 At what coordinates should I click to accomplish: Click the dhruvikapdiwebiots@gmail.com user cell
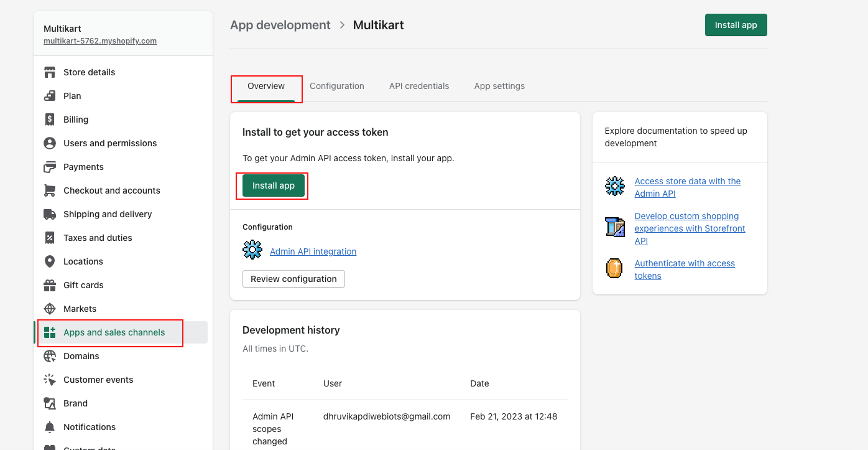(387, 416)
